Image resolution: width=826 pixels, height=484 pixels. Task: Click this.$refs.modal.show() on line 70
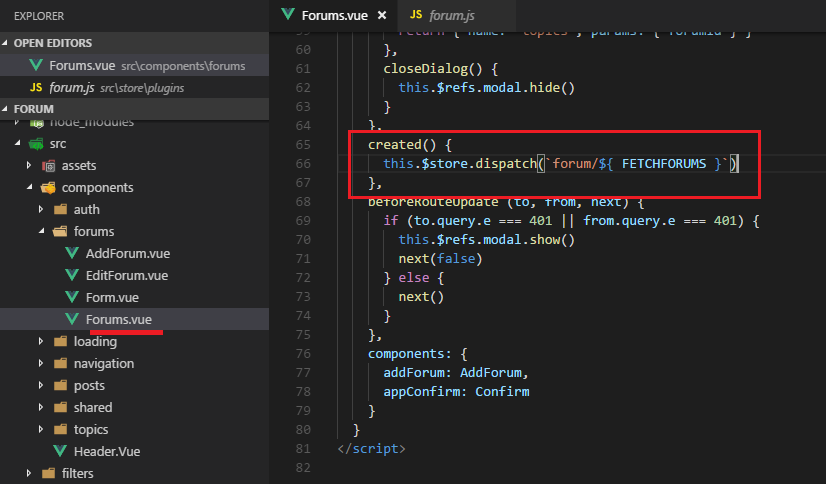(x=487, y=240)
